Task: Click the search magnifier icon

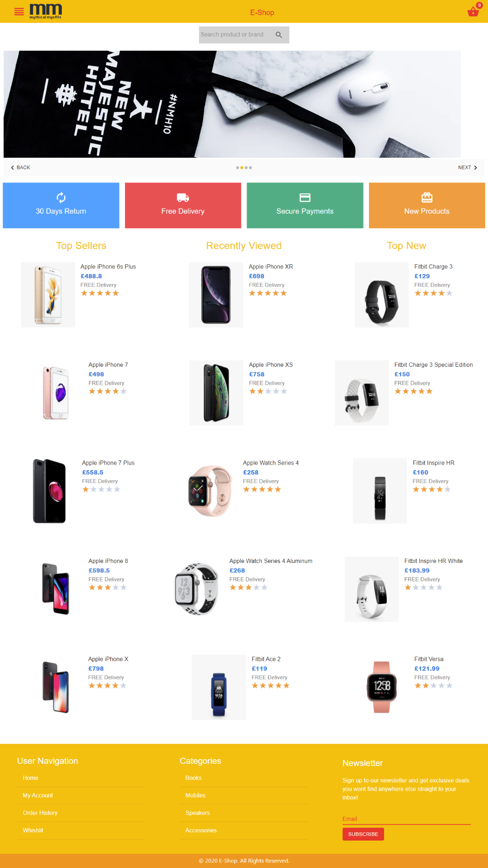Action: click(279, 35)
